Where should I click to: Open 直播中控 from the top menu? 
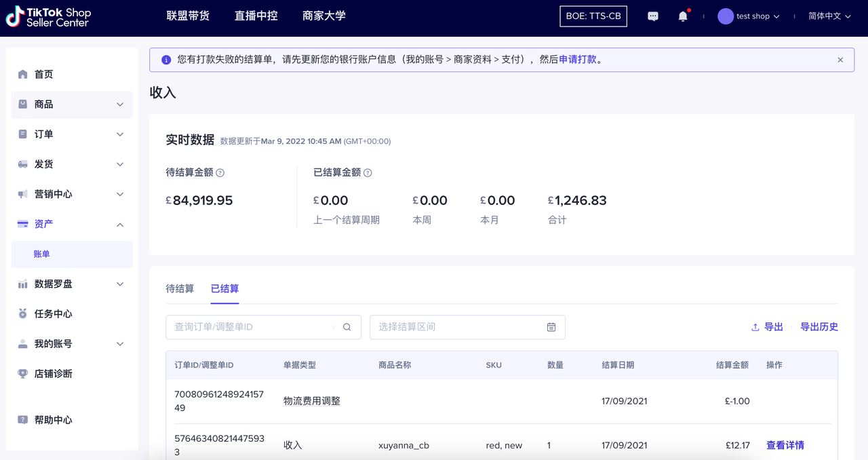click(256, 16)
